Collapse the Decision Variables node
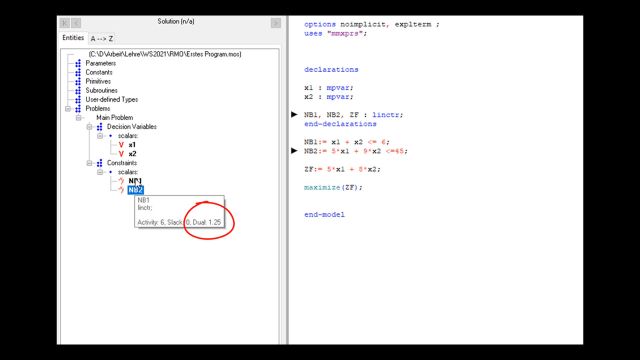 89,127
